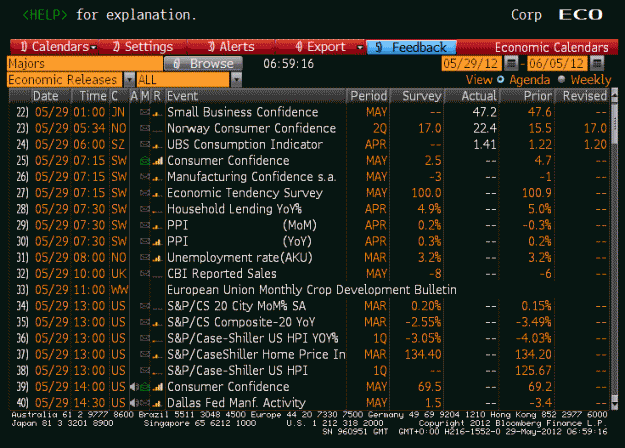Sort by the Event column header

pos(255,96)
